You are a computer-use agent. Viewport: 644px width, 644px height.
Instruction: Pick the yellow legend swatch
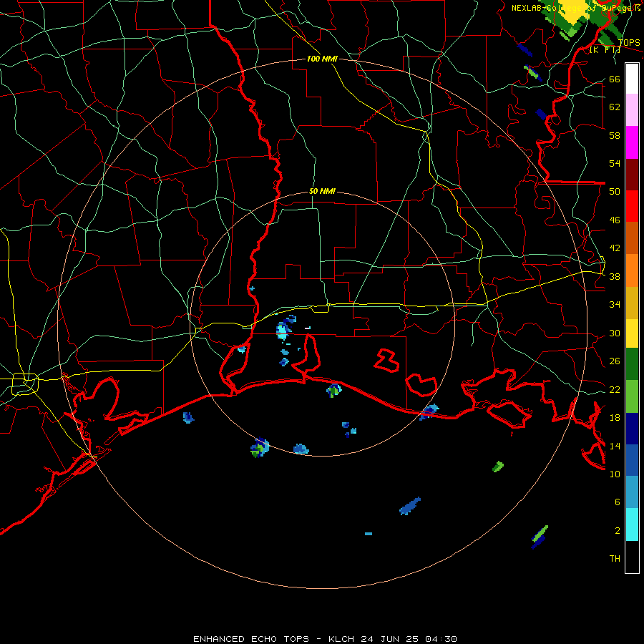click(632, 333)
